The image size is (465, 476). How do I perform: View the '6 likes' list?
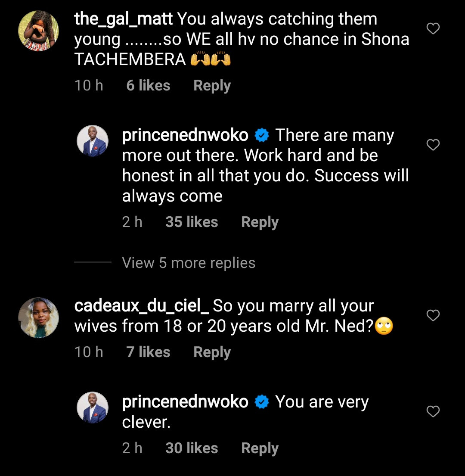tap(148, 86)
